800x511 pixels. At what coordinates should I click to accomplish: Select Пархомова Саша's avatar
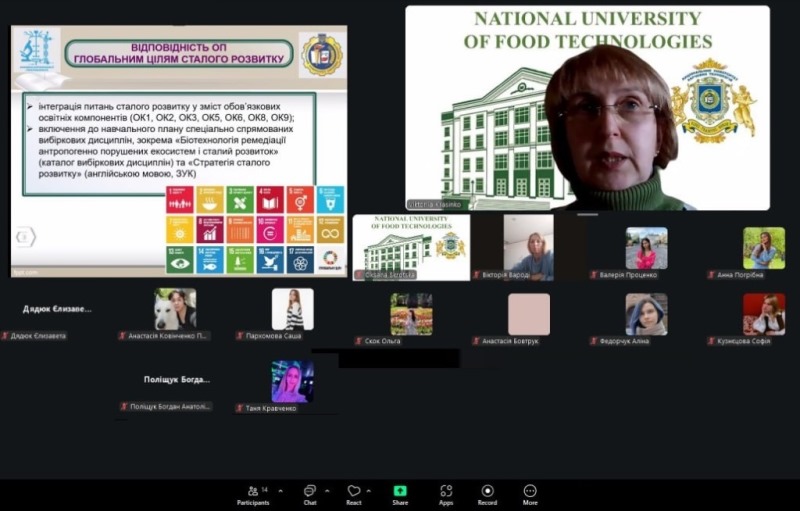pos(292,309)
